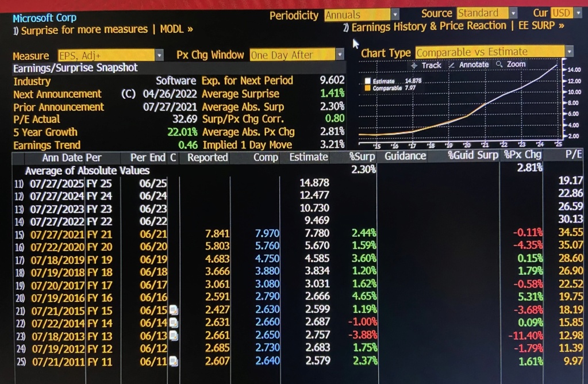Click the 5.31% price change value
588x384 pixels.
[531, 297]
